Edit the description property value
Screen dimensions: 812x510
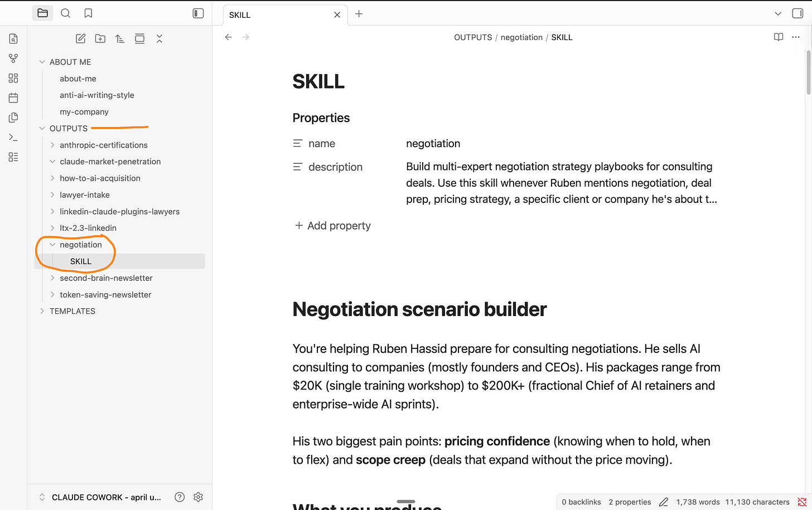[x=562, y=183]
